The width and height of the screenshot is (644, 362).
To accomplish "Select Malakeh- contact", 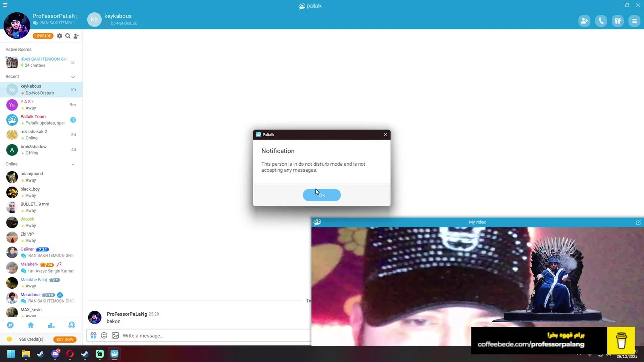I will (41, 267).
